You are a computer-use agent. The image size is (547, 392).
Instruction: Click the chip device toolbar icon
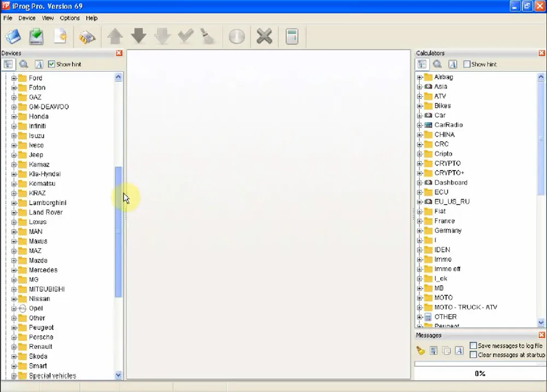click(x=87, y=37)
